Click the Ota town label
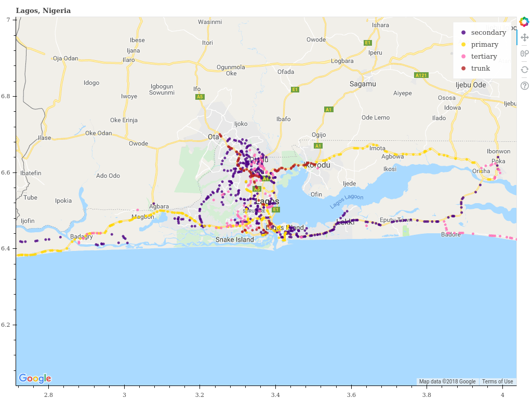 click(x=214, y=137)
